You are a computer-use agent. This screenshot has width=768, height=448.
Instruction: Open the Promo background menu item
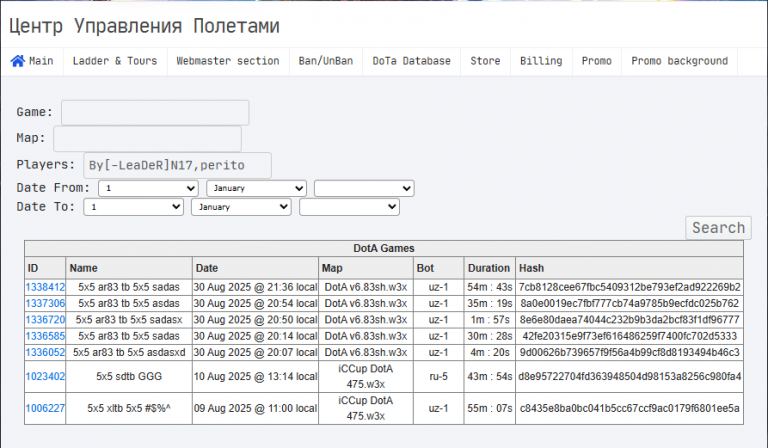(679, 61)
